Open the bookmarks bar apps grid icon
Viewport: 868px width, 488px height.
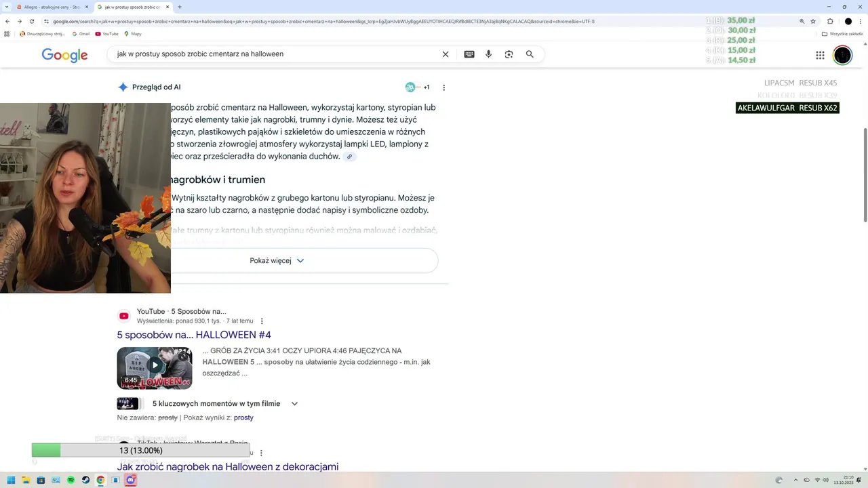coord(7,34)
